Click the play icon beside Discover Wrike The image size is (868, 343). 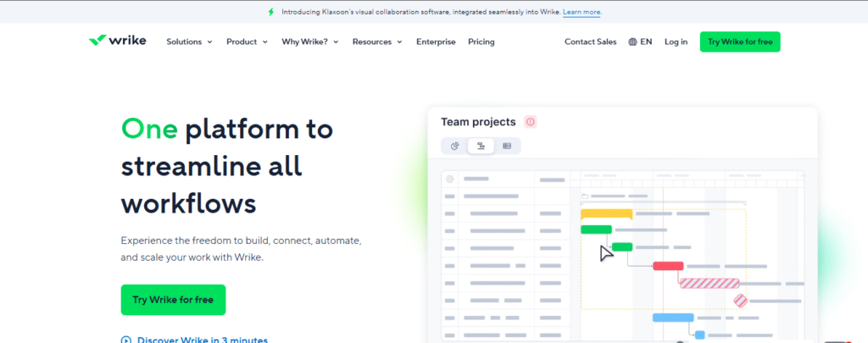point(125,340)
